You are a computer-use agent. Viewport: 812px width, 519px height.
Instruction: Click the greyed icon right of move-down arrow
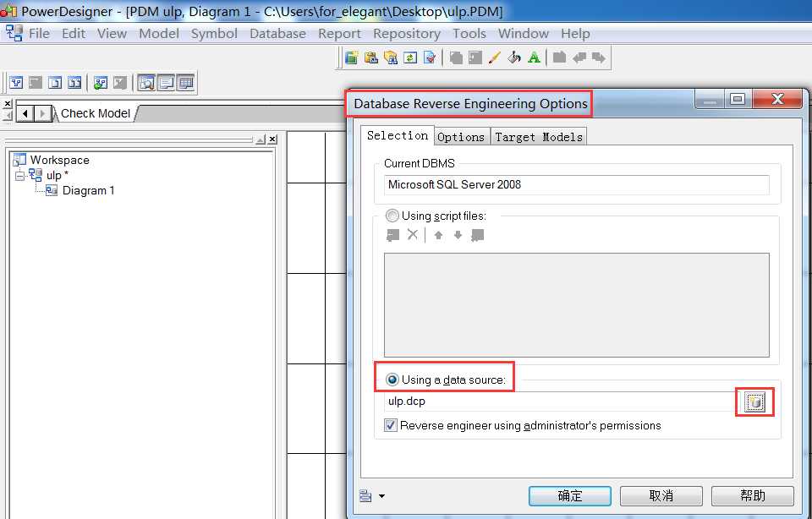coord(477,236)
